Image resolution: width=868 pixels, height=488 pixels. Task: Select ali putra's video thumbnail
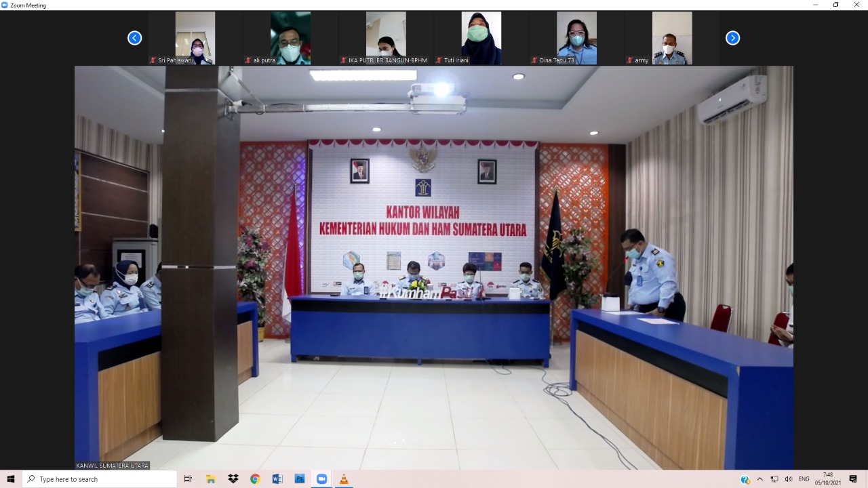coord(290,38)
